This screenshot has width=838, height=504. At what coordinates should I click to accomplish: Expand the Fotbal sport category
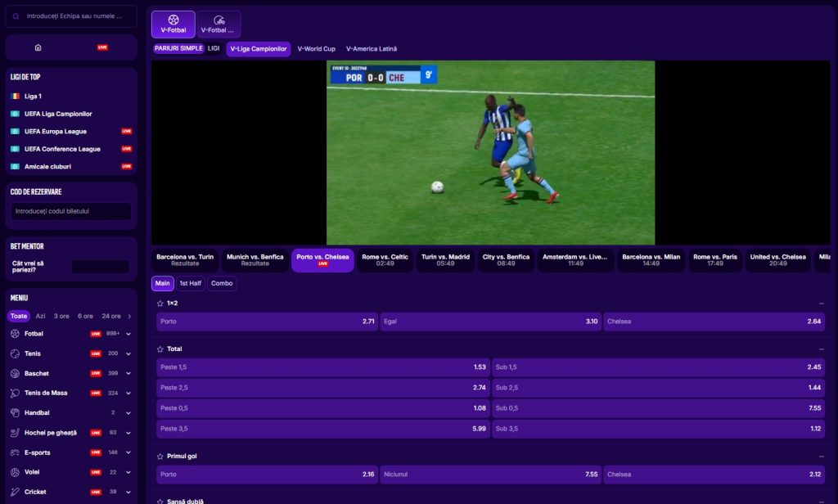pos(128,334)
